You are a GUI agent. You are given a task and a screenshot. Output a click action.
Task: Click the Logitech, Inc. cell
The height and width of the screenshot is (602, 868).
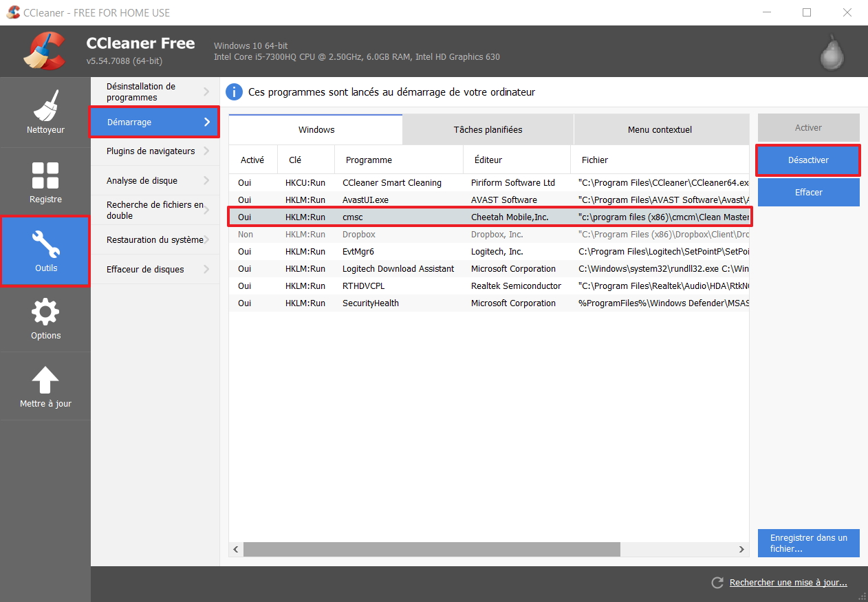(x=497, y=252)
